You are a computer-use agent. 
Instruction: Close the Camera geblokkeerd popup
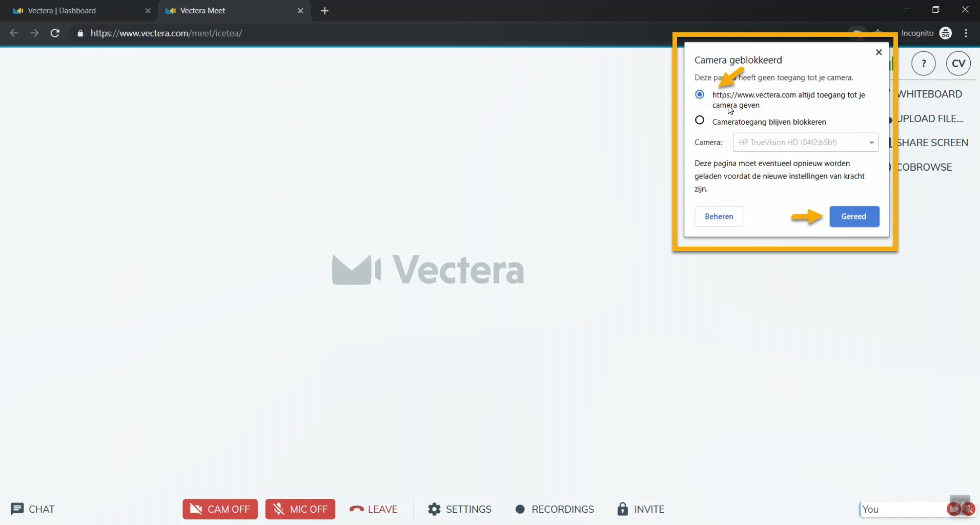[879, 52]
